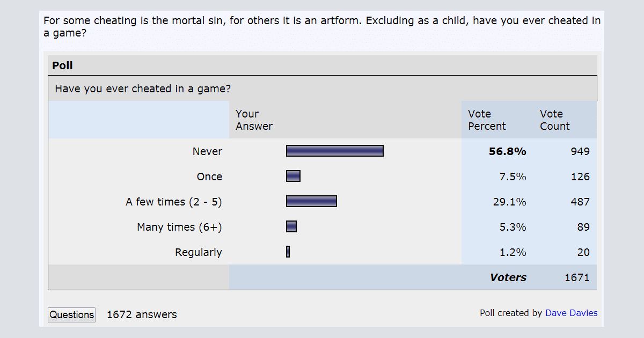This screenshot has height=338, width=644.
Task: Click the Once result bar
Action: (x=293, y=176)
